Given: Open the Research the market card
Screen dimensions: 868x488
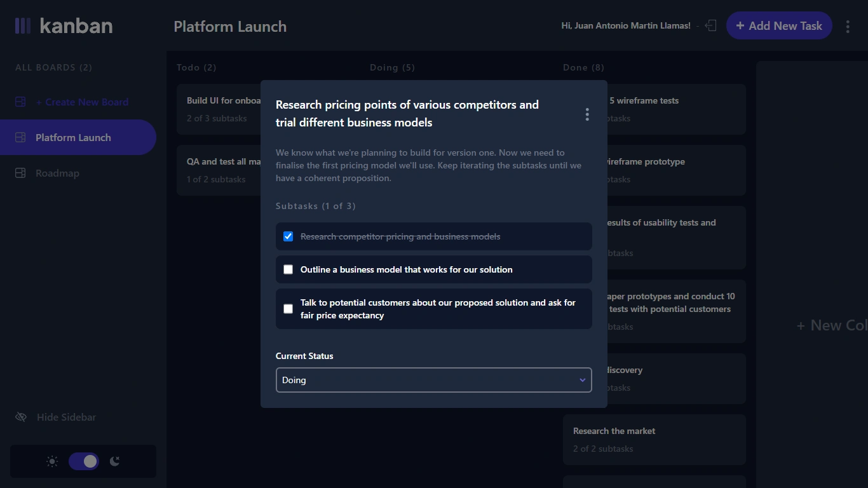Looking at the screenshot, I should tap(654, 440).
